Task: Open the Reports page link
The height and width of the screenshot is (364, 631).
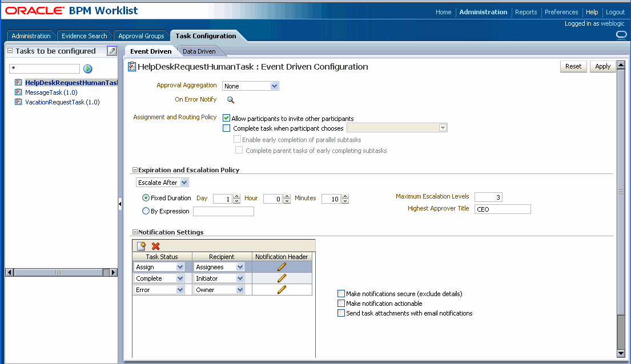Action: point(526,12)
